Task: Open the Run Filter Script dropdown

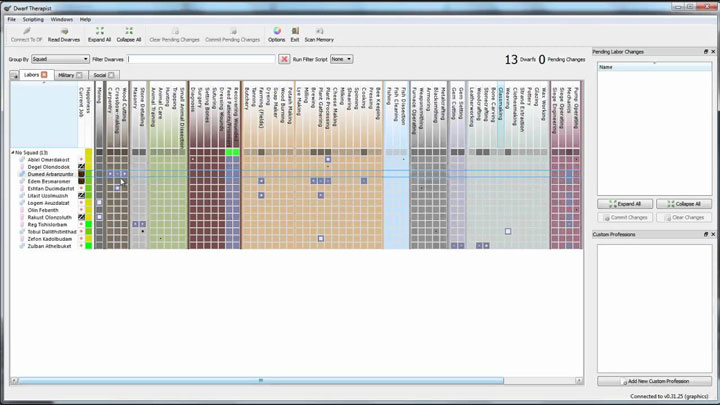Action: (341, 59)
